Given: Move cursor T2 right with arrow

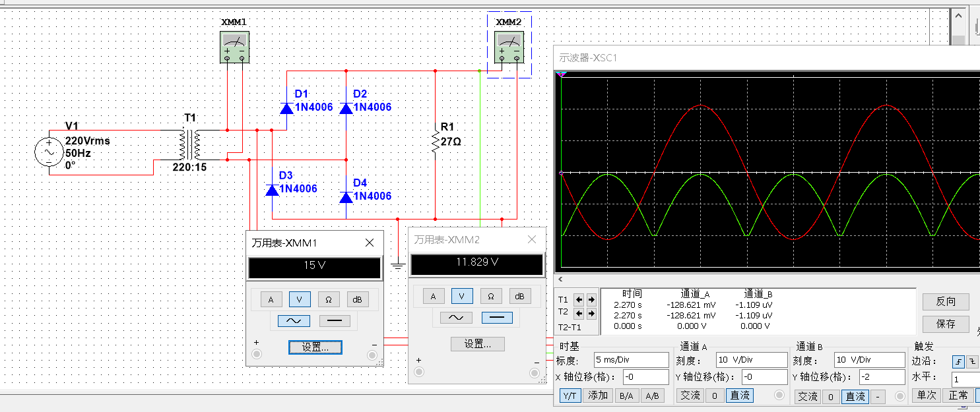Looking at the screenshot, I should pos(591,313).
